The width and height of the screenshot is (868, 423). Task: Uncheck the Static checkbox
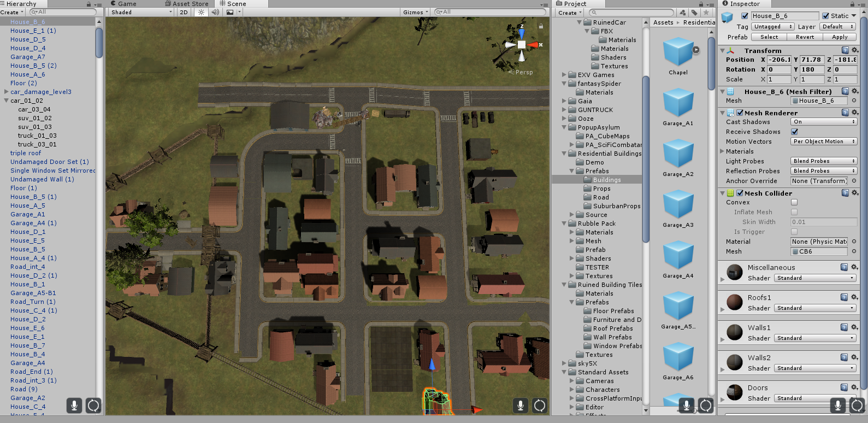click(x=825, y=16)
